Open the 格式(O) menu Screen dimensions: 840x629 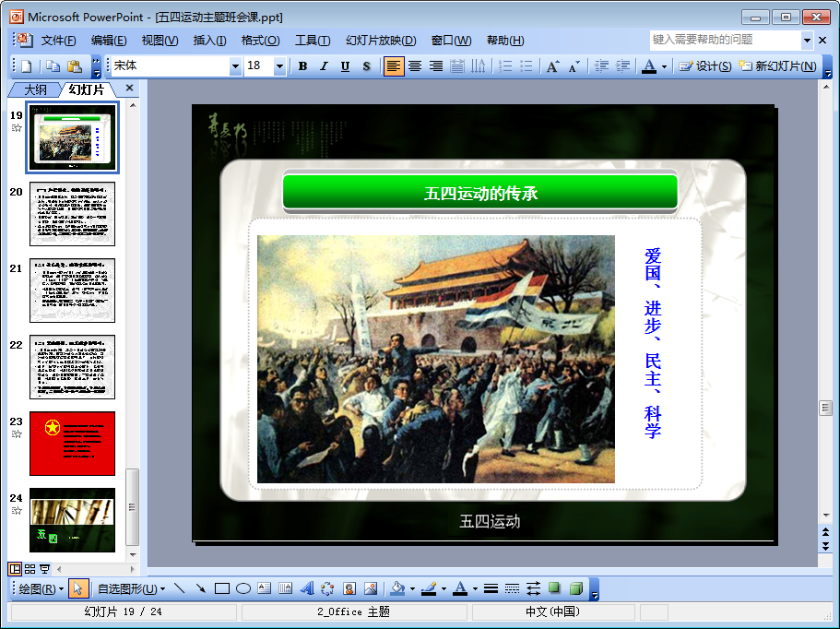(260, 41)
